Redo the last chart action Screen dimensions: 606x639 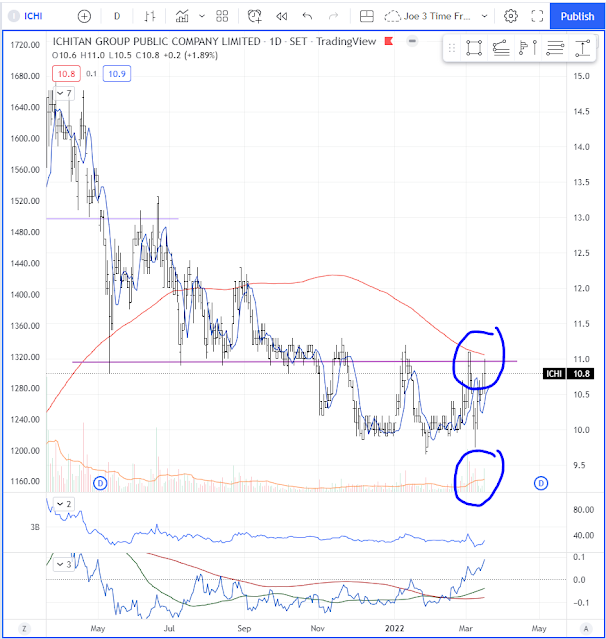[x=333, y=16]
